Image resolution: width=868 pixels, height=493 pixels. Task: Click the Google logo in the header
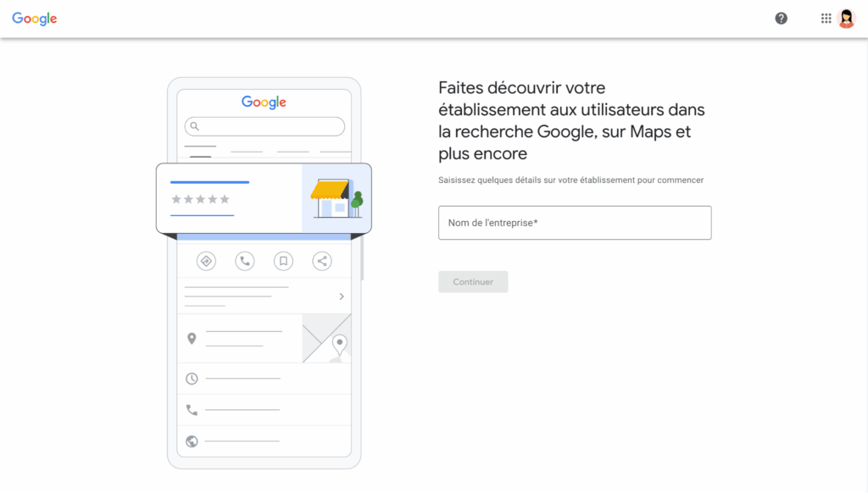click(33, 18)
